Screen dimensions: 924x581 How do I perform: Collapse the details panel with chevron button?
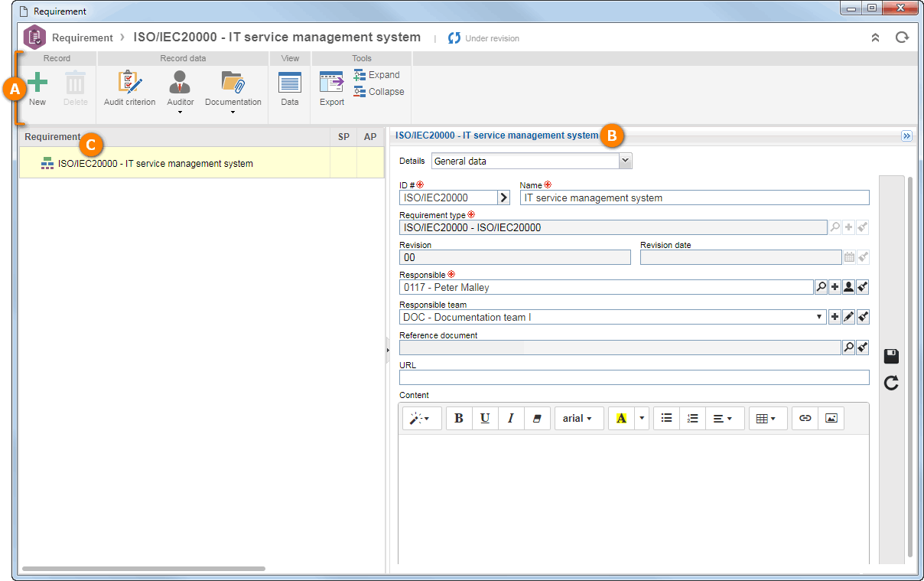click(x=906, y=135)
